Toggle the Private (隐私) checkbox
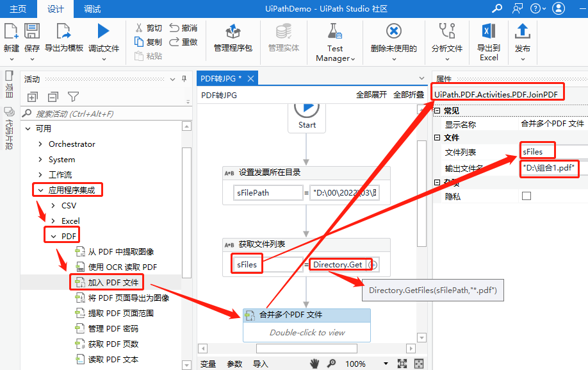The height and width of the screenshot is (370, 588). [527, 196]
